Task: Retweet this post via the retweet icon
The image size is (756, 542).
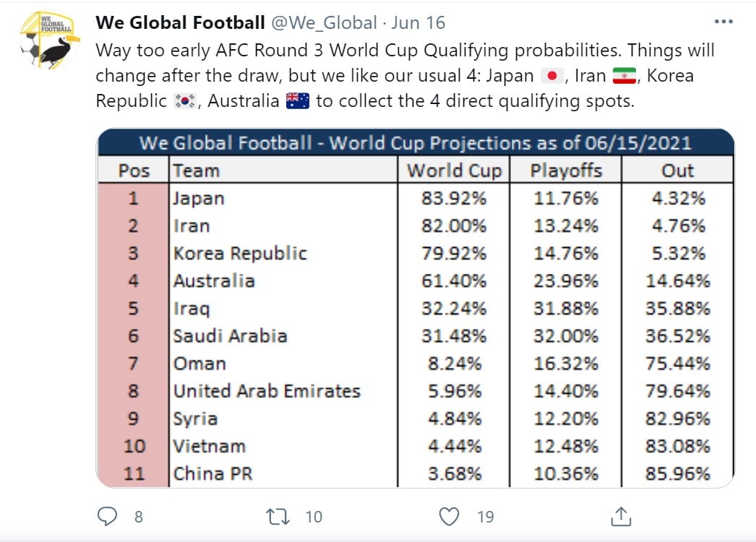Action: click(x=277, y=516)
